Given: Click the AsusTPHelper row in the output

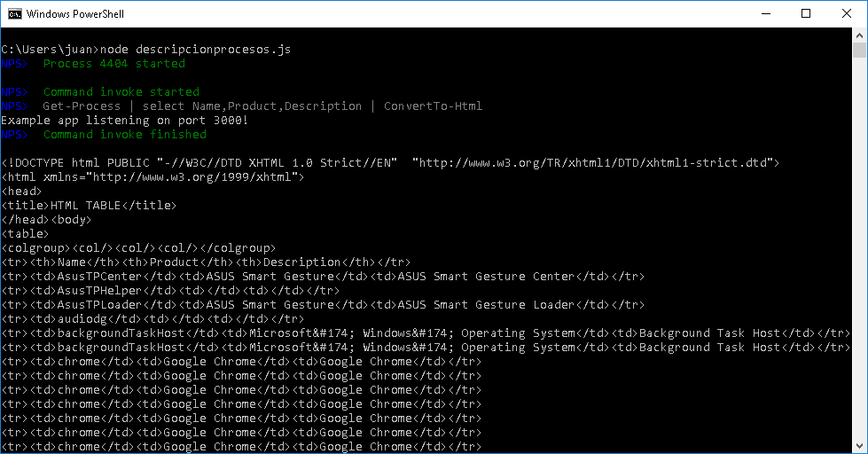Looking at the screenshot, I should [170, 291].
